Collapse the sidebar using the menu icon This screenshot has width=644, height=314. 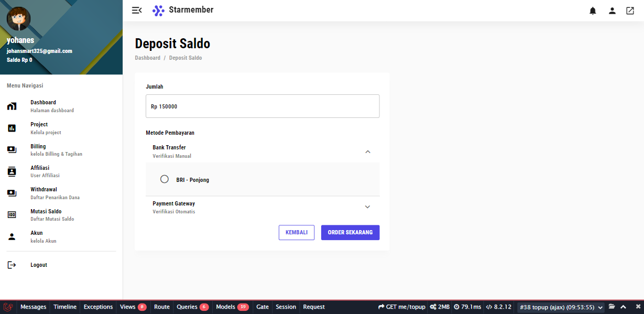click(x=137, y=10)
